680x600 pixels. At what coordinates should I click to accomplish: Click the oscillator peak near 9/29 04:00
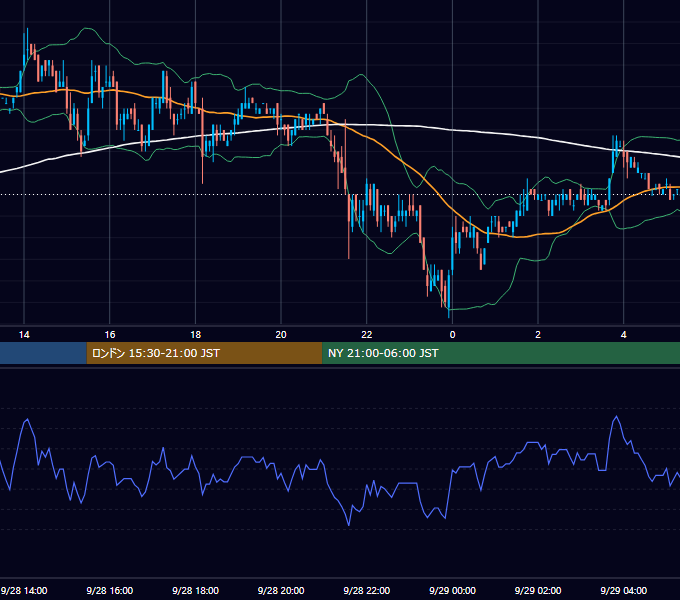coord(616,417)
